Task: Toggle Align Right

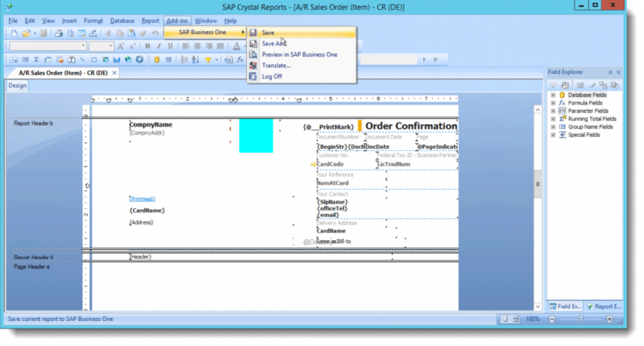Action: 209,46
